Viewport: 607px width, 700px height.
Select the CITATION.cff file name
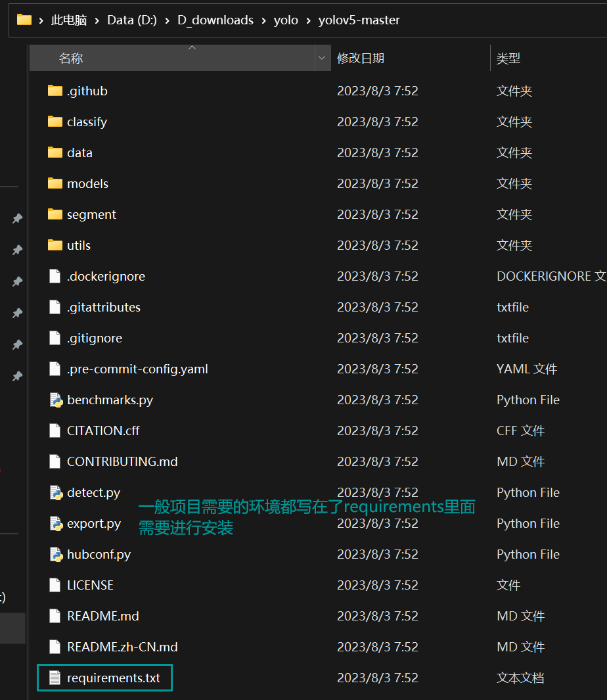[104, 431]
